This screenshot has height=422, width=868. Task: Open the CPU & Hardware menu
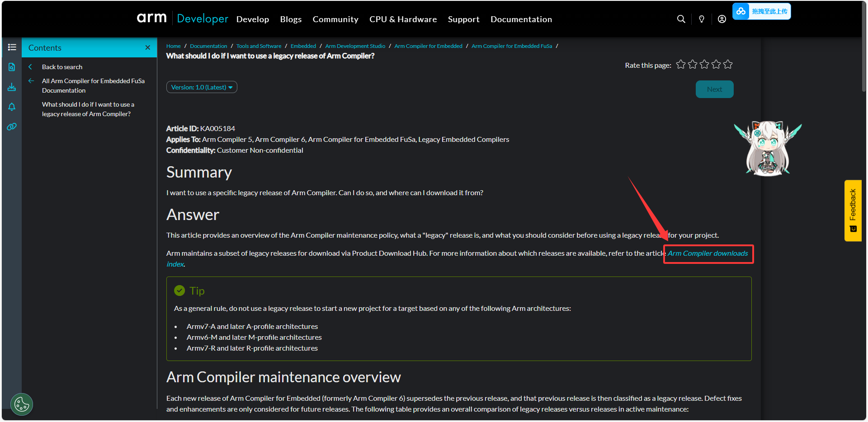[403, 19]
